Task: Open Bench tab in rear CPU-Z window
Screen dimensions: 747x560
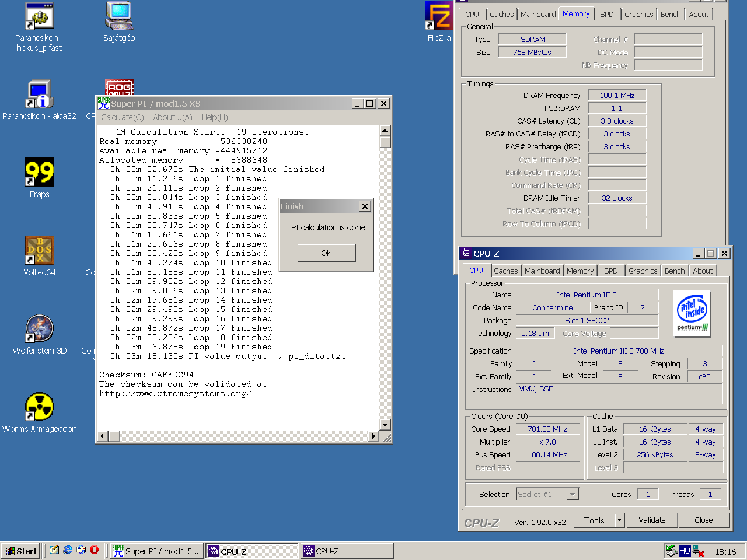Action: [671, 14]
